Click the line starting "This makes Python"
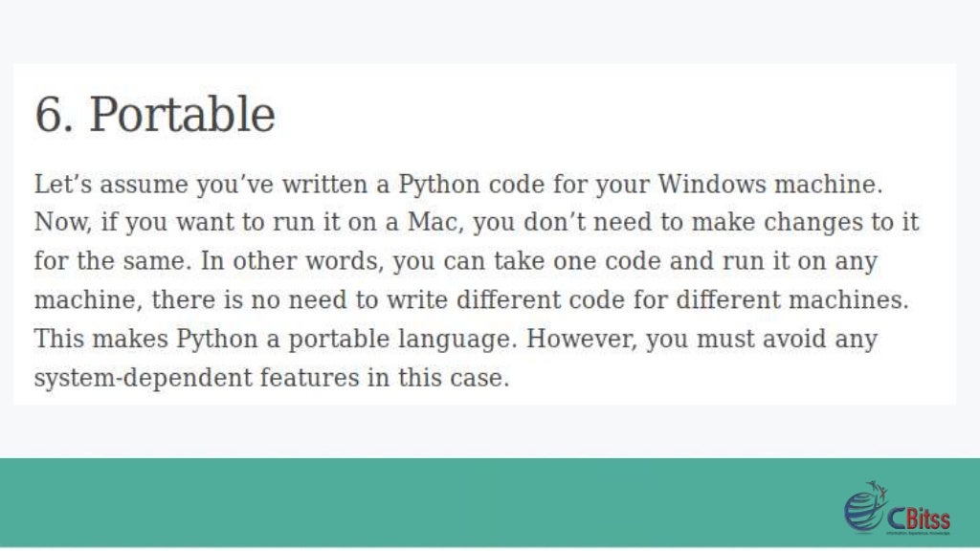 456,340
